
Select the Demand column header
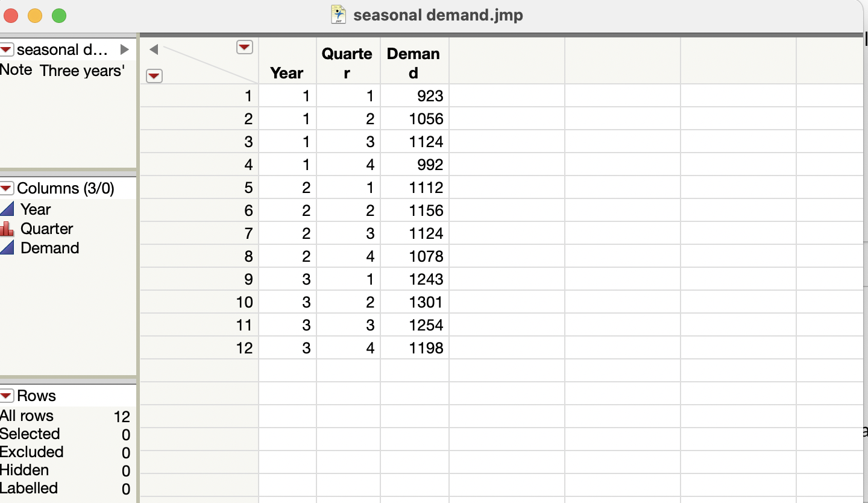click(x=414, y=60)
